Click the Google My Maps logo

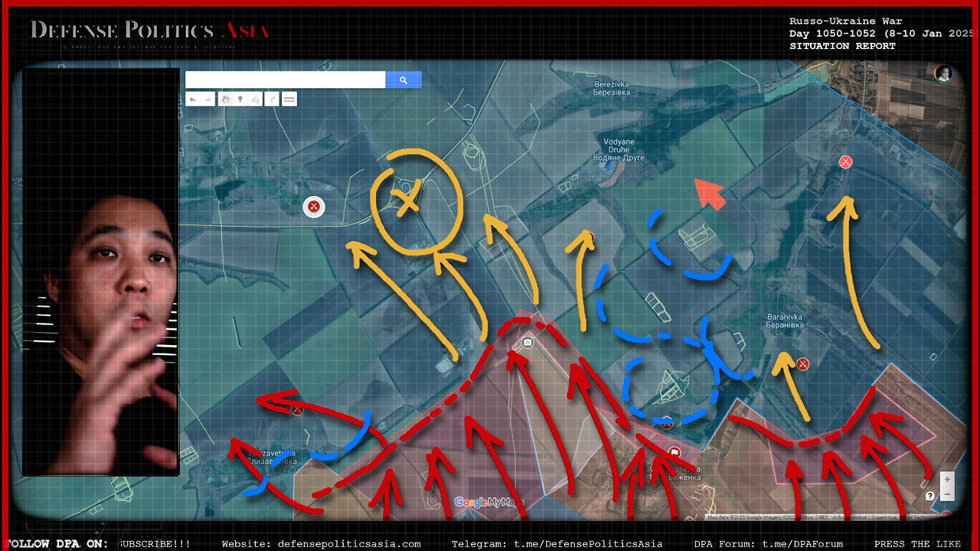488,503
